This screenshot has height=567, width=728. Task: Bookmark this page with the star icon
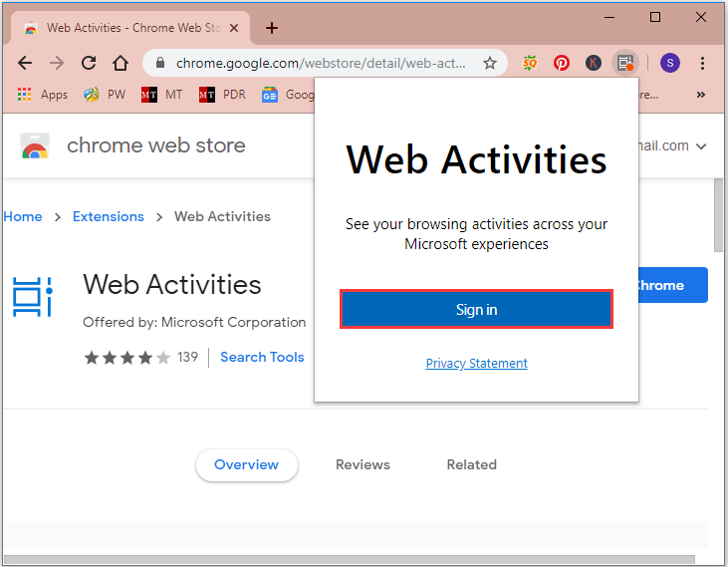point(490,63)
